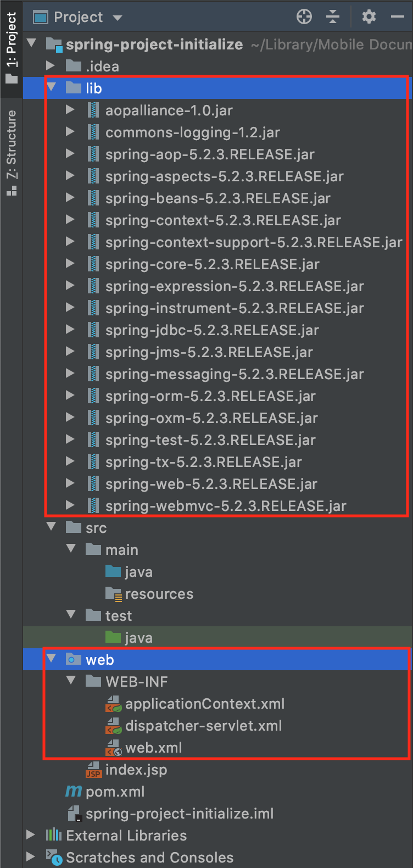Image resolution: width=413 pixels, height=868 pixels.
Task: Collapse the src folder arrow
Action: [52, 526]
